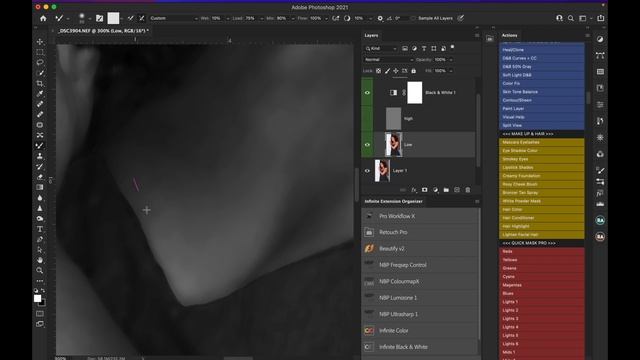Image resolution: width=640 pixels, height=360 pixels.
Task: Open layer style fx menu icon
Action: pyautogui.click(x=414, y=190)
